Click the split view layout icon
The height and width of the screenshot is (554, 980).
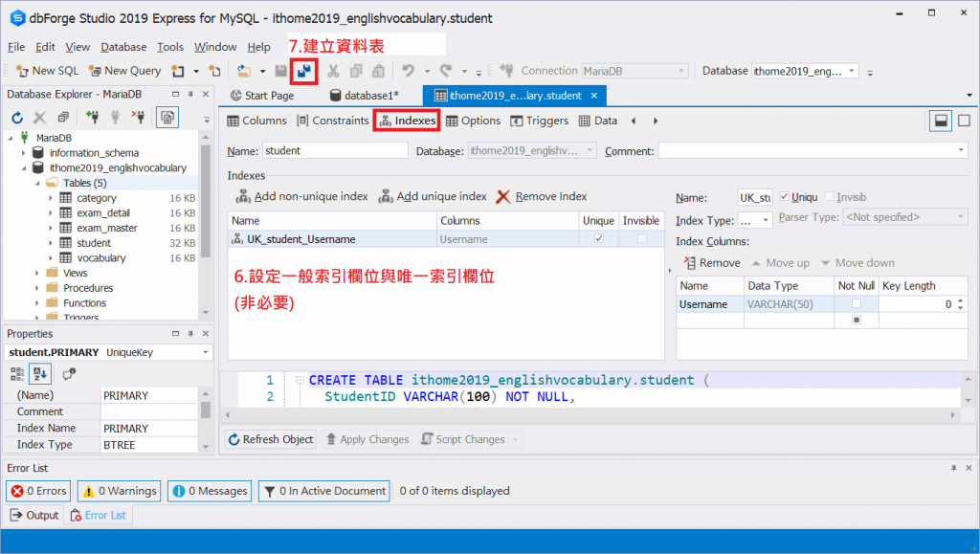pos(940,121)
